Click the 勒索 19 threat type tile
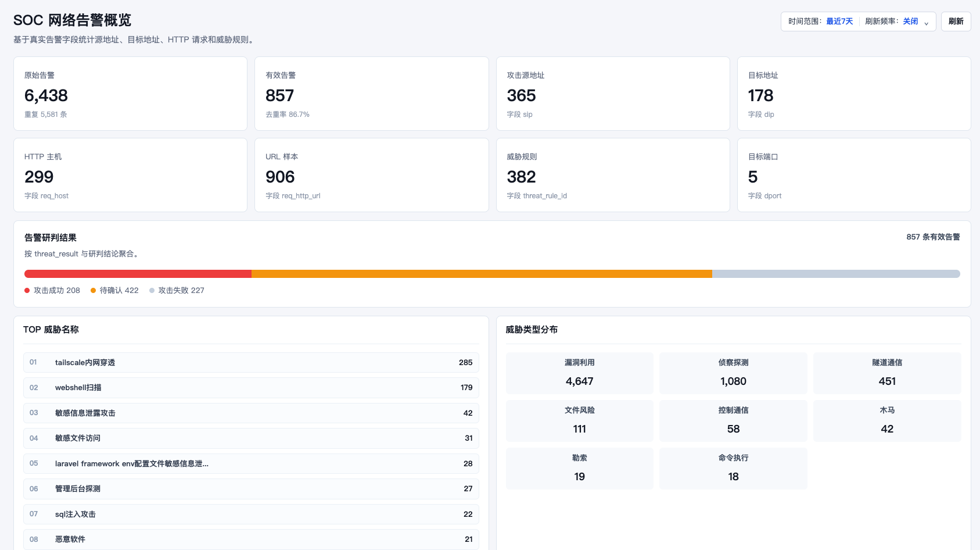Viewport: 980px width, 550px height. point(580,469)
